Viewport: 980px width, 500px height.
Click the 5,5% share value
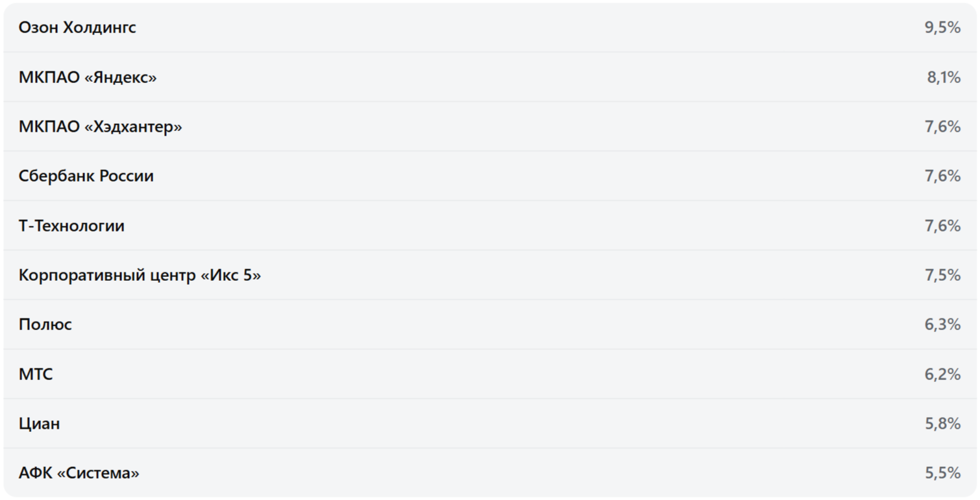click(x=942, y=473)
